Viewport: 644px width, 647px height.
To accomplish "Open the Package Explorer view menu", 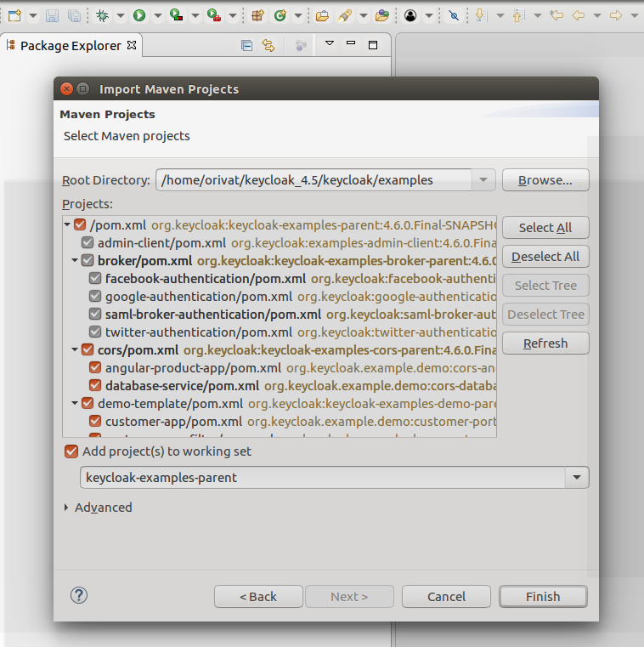I will coord(330,44).
